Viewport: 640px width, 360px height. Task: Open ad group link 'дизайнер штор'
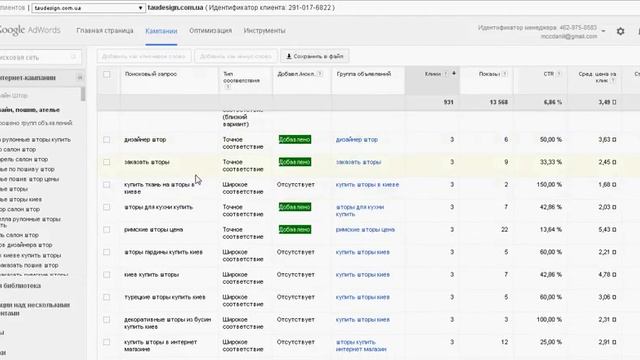(357, 140)
